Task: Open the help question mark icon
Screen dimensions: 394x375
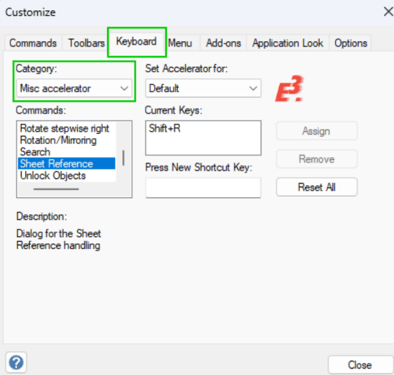Action: pyautogui.click(x=16, y=362)
